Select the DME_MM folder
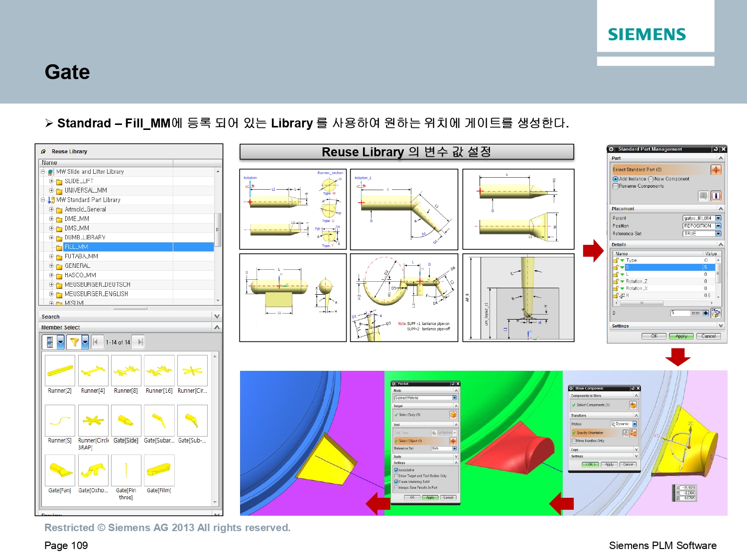747x560 pixels. 77,219
